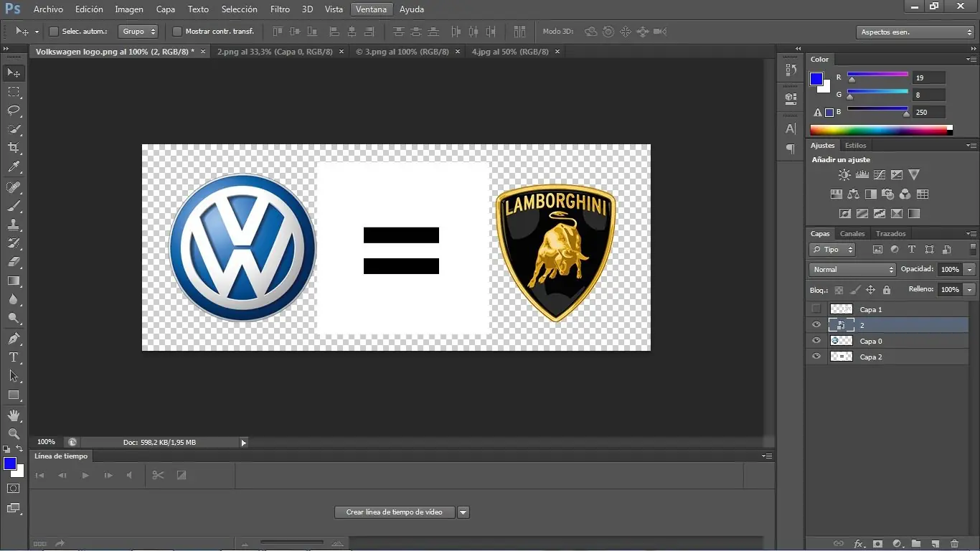Check the Mostrar contr. transf. box

click(x=177, y=32)
